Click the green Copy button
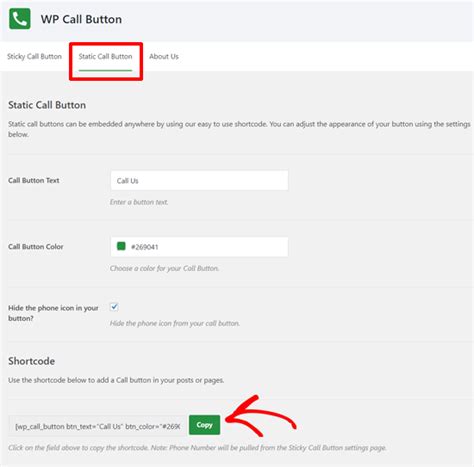This screenshot has width=474, height=467. tap(204, 425)
